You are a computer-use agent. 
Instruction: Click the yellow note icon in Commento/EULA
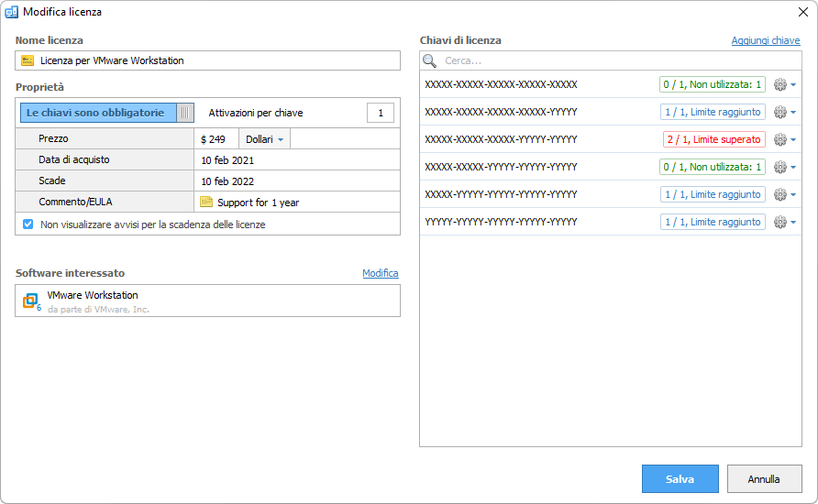coord(206,203)
